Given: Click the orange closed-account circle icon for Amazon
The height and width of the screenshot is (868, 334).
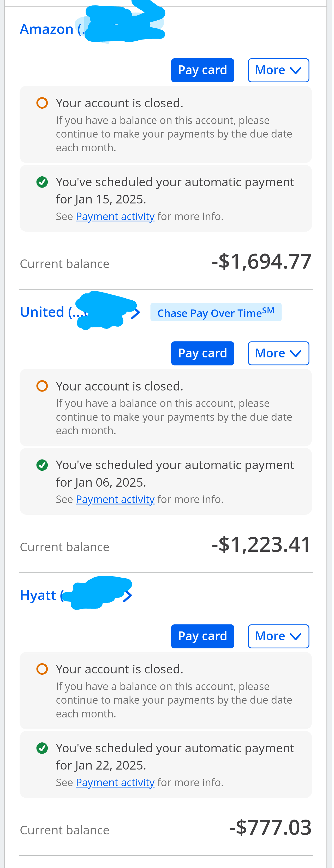Looking at the screenshot, I should point(42,103).
